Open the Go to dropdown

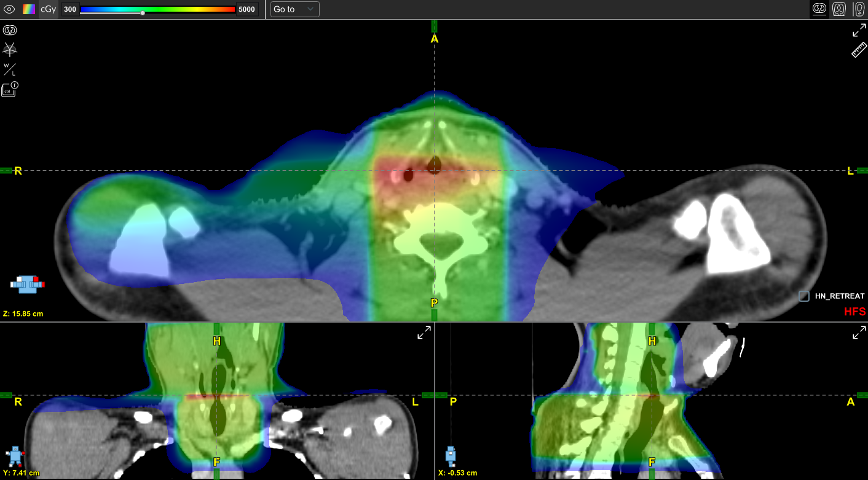[294, 9]
